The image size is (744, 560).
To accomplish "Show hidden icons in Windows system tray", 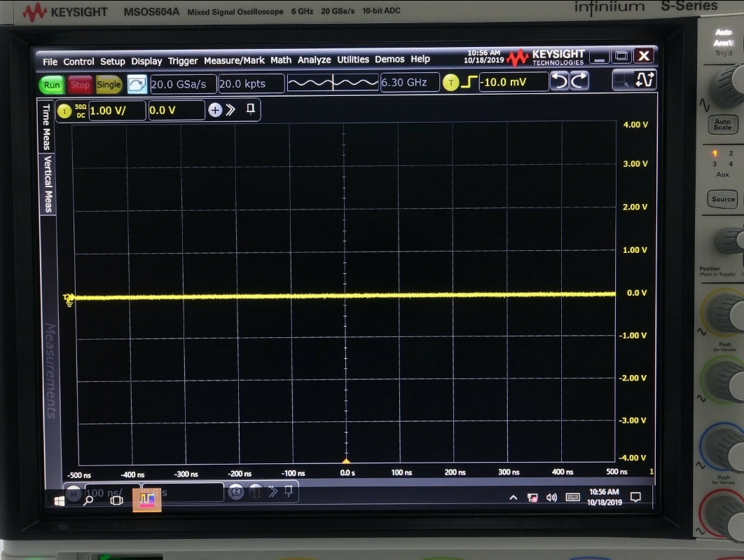I will click(513, 498).
